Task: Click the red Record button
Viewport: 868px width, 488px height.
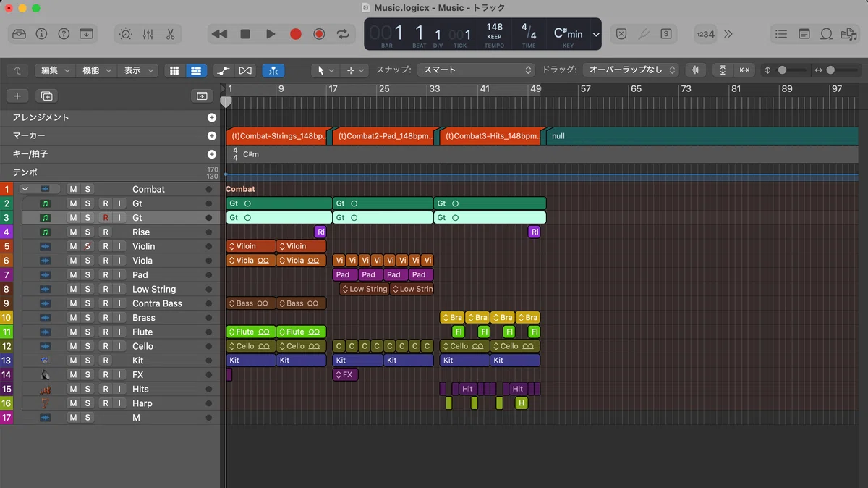Action: [x=295, y=34]
